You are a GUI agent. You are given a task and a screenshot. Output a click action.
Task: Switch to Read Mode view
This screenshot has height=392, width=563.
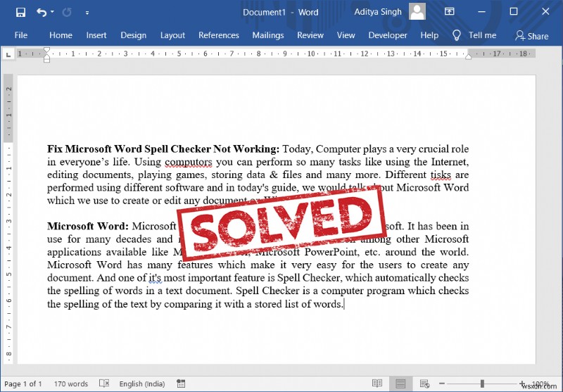(377, 384)
